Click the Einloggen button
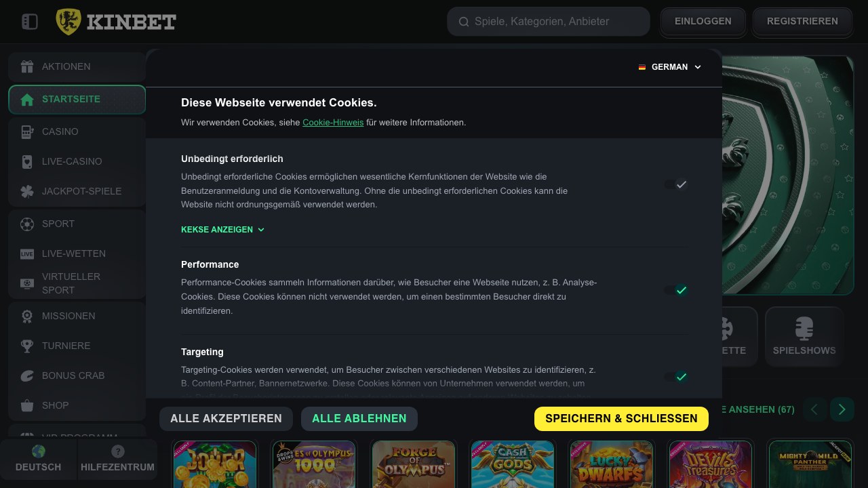Viewport: 868px width, 488px height. tap(703, 22)
